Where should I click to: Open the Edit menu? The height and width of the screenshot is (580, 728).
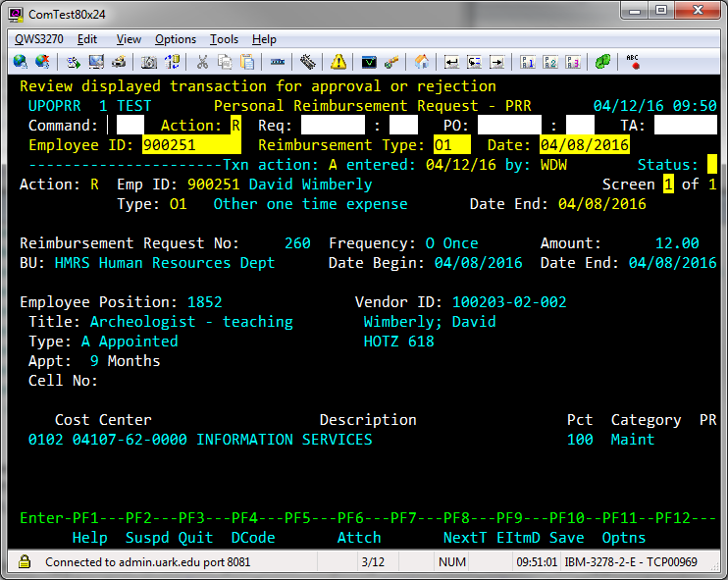point(87,39)
